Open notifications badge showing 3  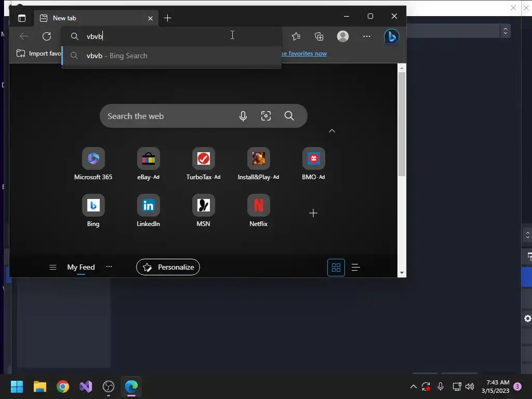click(517, 387)
